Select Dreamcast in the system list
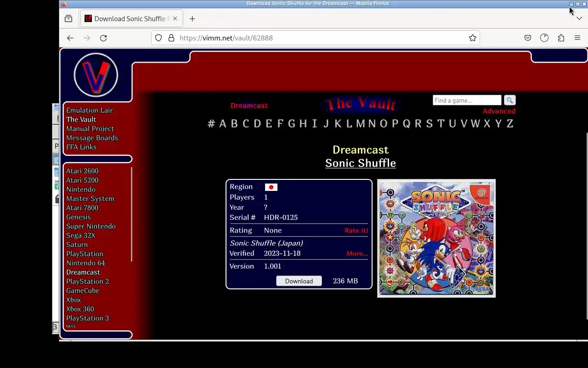Viewport: 588px width, 368px height. click(x=83, y=272)
